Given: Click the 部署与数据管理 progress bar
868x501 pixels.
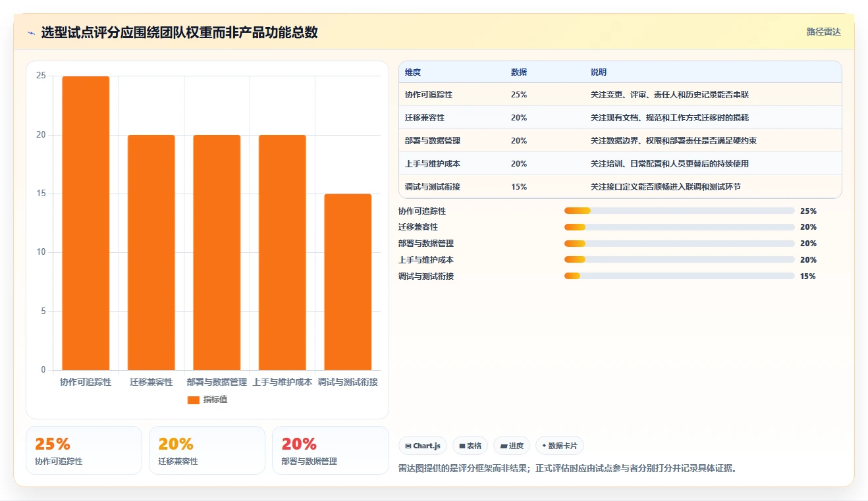Looking at the screenshot, I should pos(679,244).
